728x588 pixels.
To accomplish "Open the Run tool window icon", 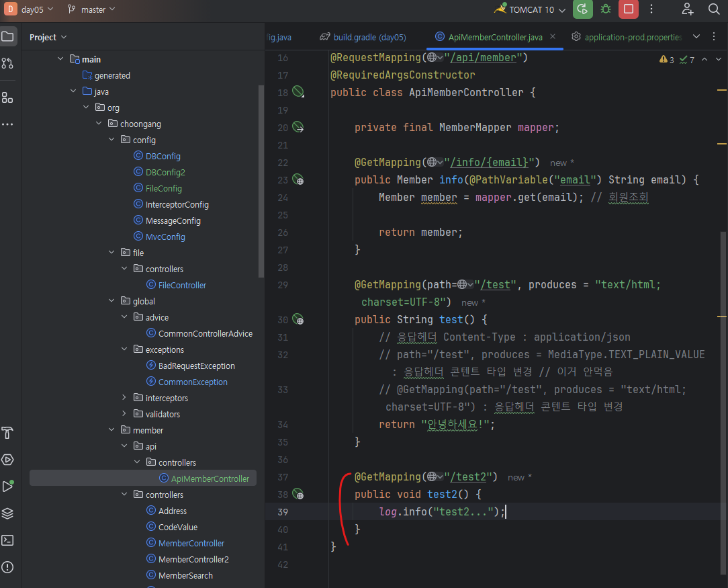I will (7, 487).
